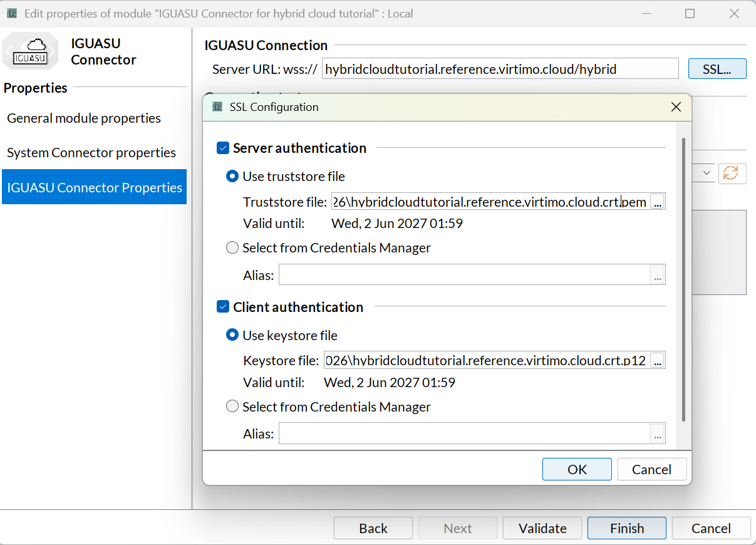Click the 'Properties' heading in sidebar
Image resolution: width=756 pixels, height=545 pixels.
36,88
